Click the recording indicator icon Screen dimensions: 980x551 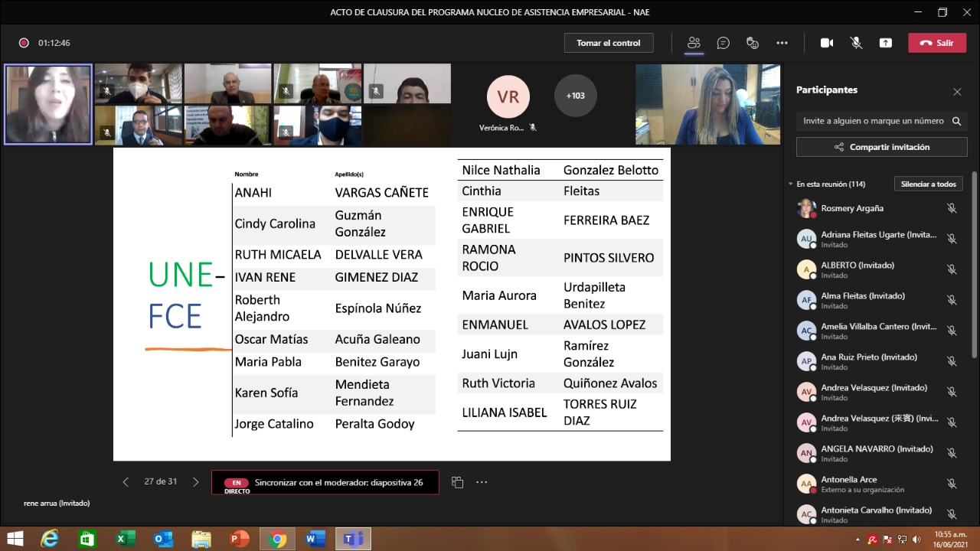coord(24,43)
